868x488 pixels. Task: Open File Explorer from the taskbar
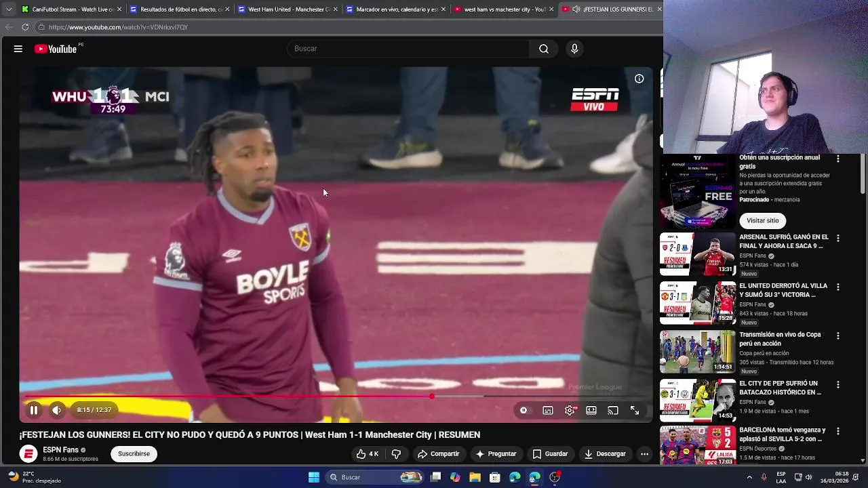point(475,477)
